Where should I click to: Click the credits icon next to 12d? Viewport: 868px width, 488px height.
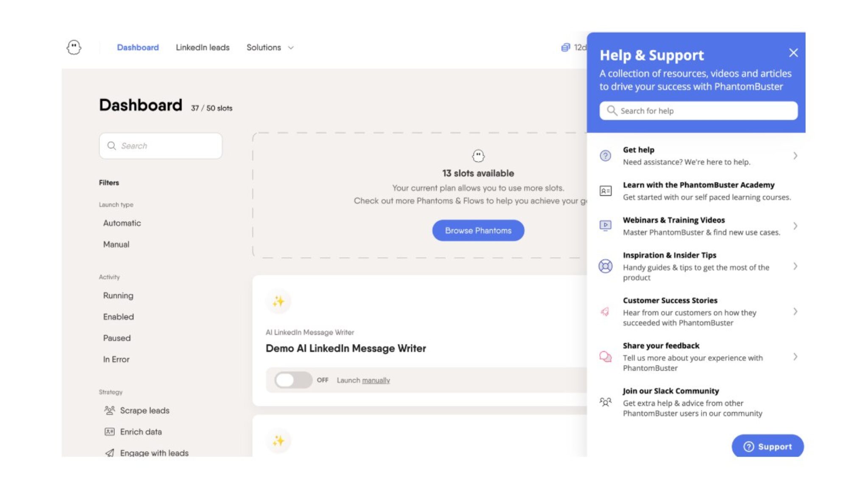[x=565, y=47]
